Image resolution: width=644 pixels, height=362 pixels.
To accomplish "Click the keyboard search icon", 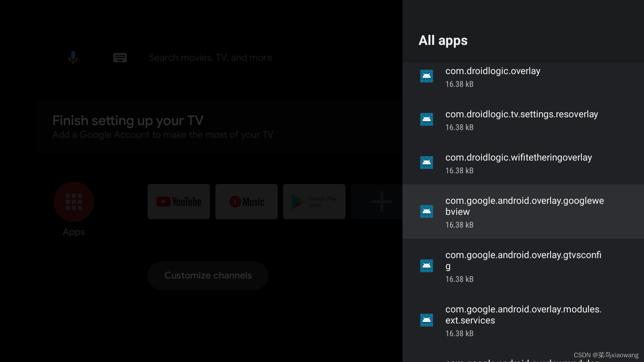I will pos(120,57).
